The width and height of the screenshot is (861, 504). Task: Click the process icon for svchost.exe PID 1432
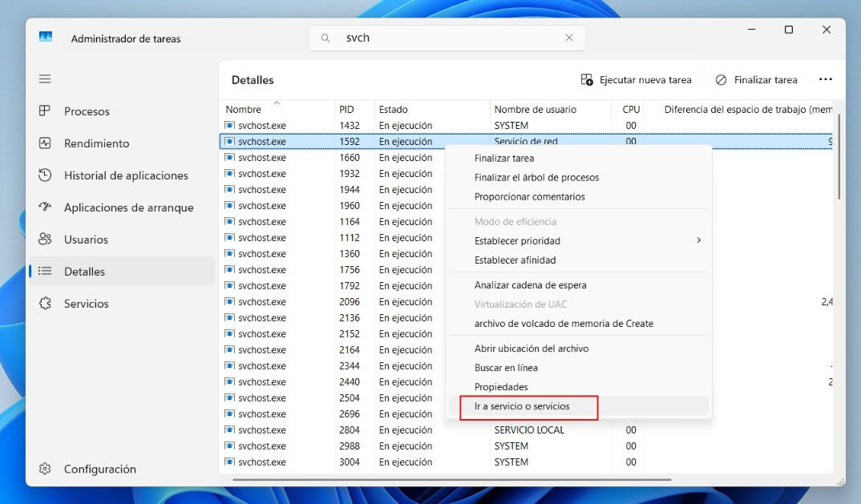click(x=229, y=125)
